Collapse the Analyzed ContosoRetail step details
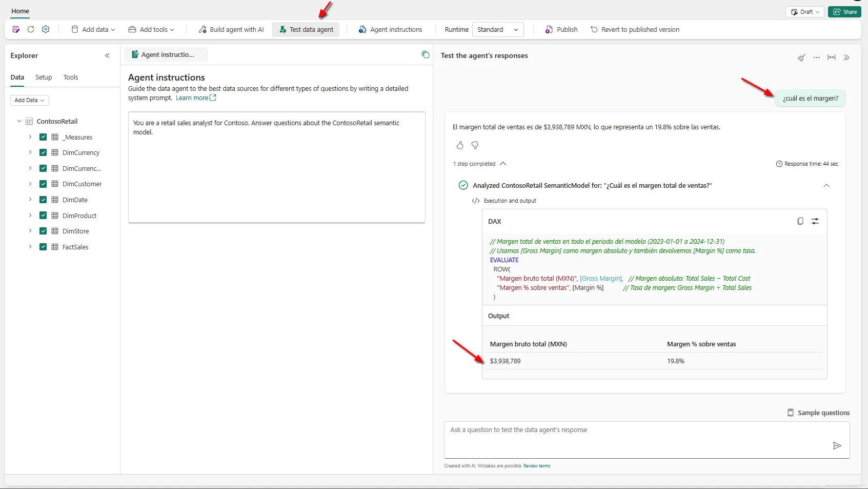Image resolution: width=868 pixels, height=489 pixels. click(826, 185)
